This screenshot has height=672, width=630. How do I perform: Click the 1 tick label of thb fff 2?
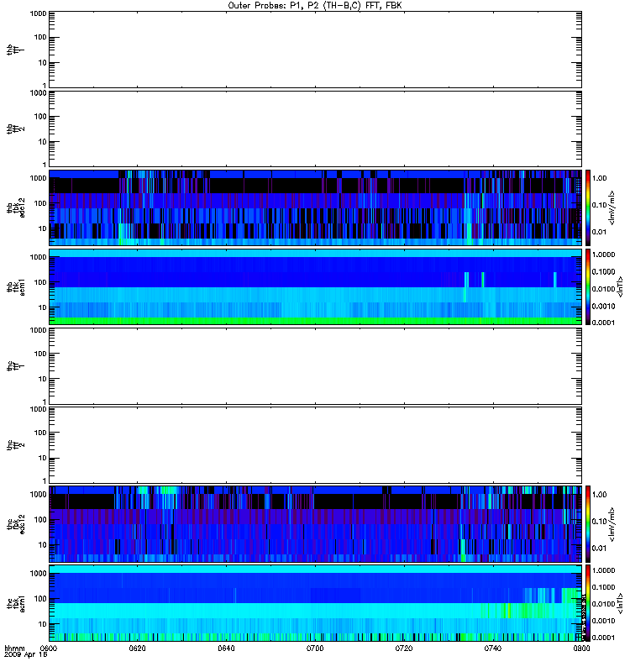pos(45,165)
